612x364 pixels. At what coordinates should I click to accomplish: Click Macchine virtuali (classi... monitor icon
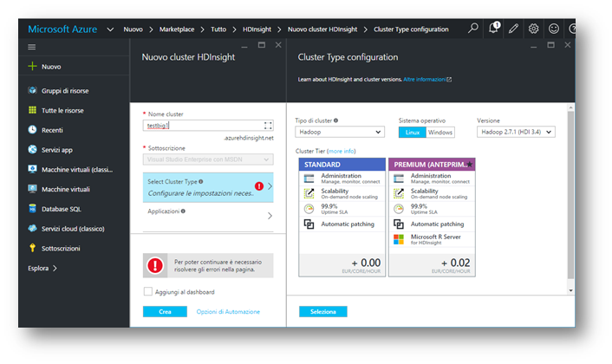[32, 169]
